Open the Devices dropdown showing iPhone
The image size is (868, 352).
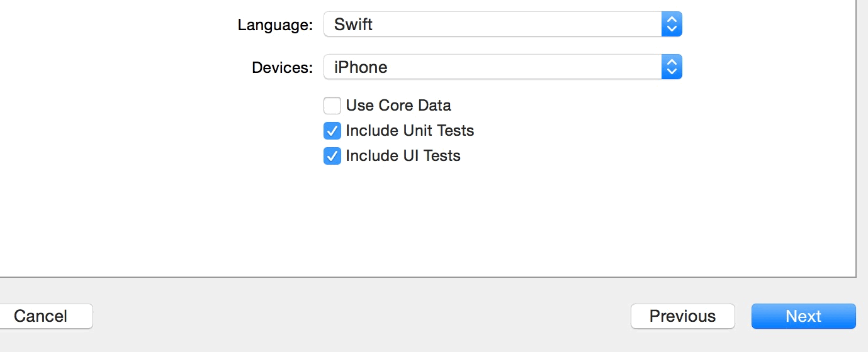point(502,67)
